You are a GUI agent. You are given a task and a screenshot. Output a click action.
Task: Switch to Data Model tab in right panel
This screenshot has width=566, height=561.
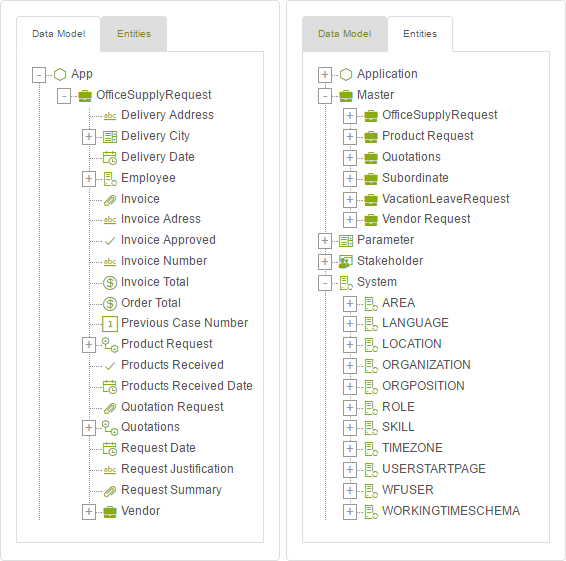click(345, 34)
